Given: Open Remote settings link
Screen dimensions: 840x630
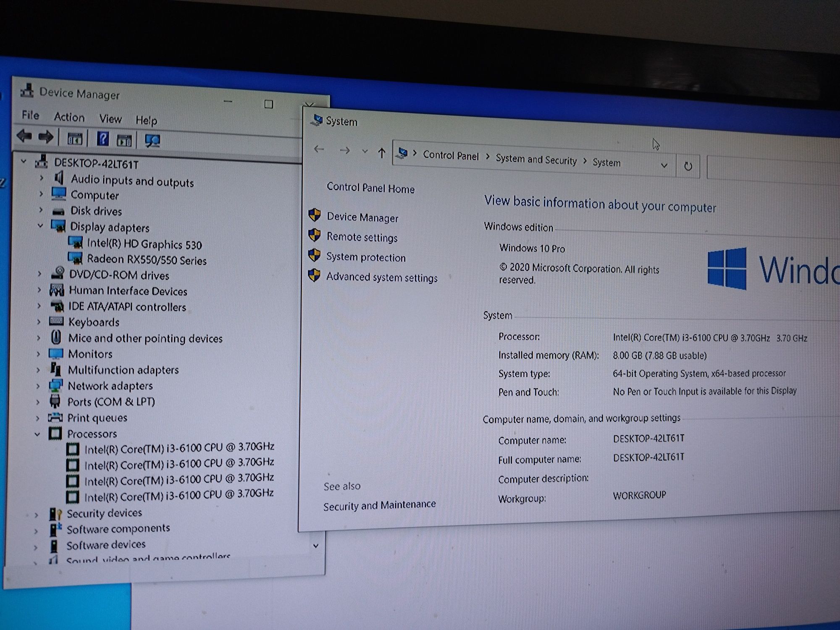Looking at the screenshot, I should (362, 237).
